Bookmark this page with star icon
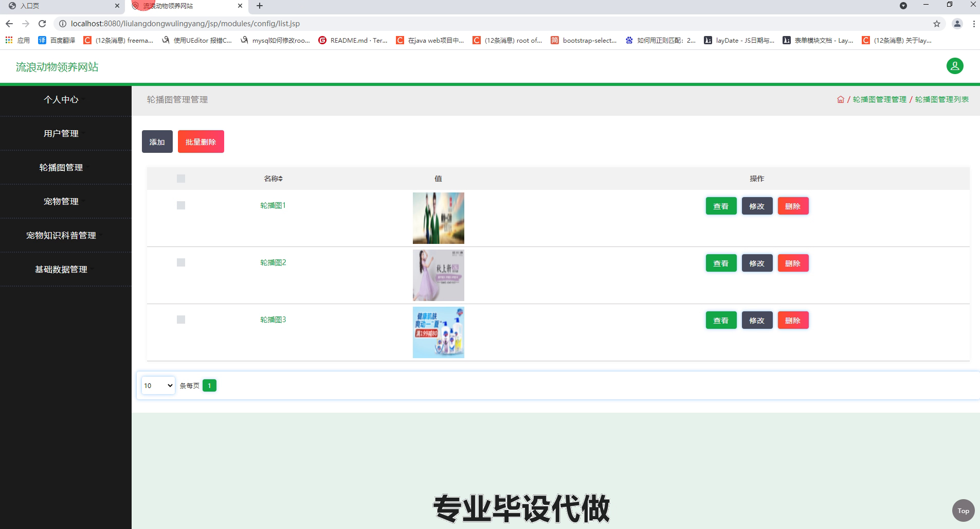 (x=937, y=24)
